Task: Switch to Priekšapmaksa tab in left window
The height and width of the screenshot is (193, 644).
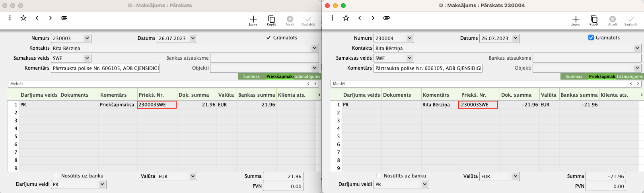Action: (279, 76)
